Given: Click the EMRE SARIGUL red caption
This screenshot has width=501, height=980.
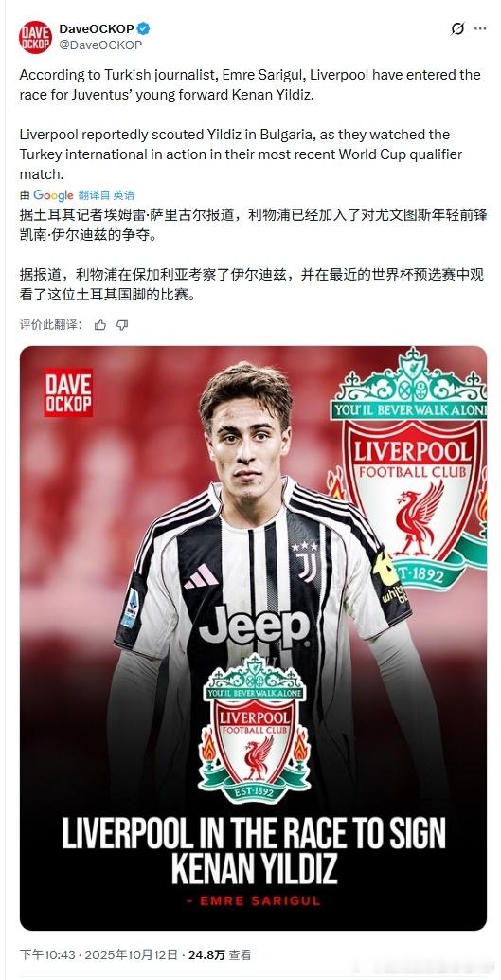Looking at the screenshot, I should pos(253,900).
